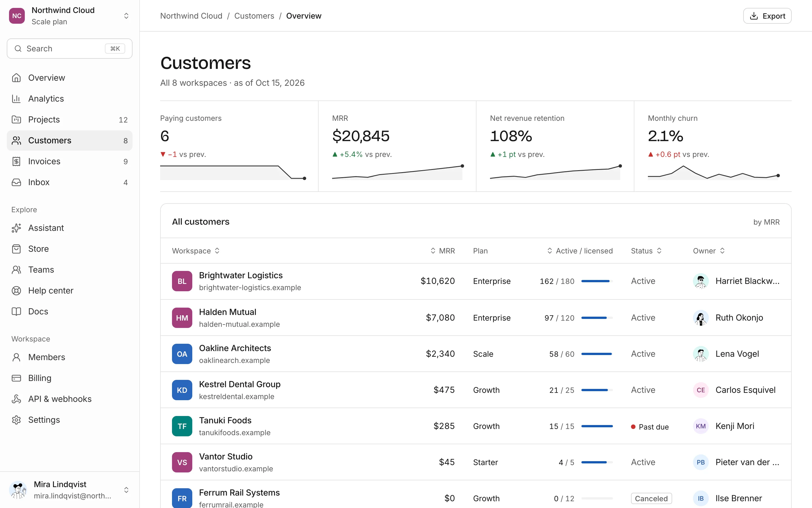Click the Inbox tray icon
Image resolution: width=812 pixels, height=508 pixels.
(x=16, y=182)
